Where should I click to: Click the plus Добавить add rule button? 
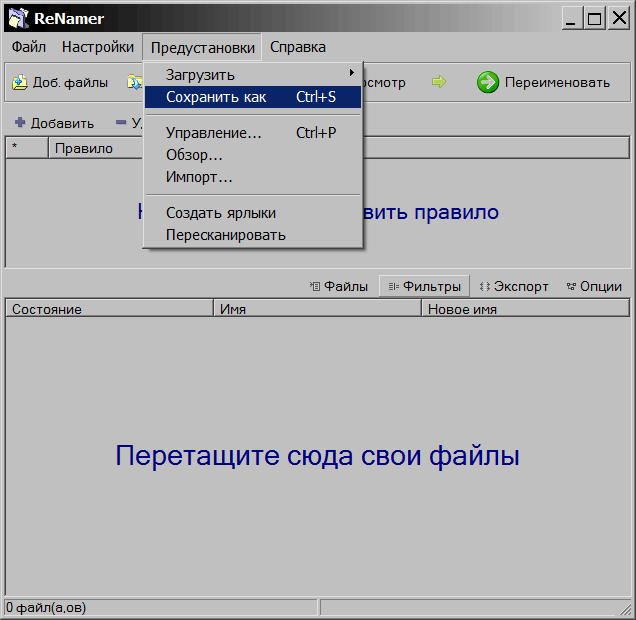click(54, 123)
